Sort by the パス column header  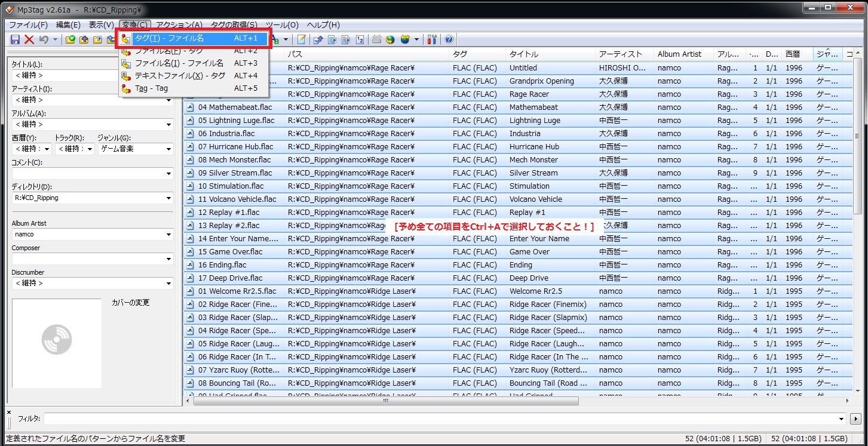point(367,54)
